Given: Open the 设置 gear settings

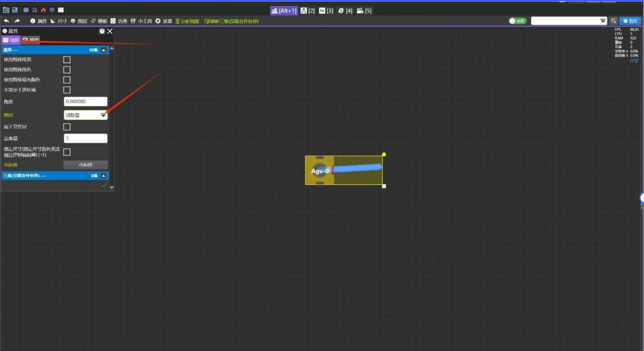Looking at the screenshot, I should (x=164, y=21).
